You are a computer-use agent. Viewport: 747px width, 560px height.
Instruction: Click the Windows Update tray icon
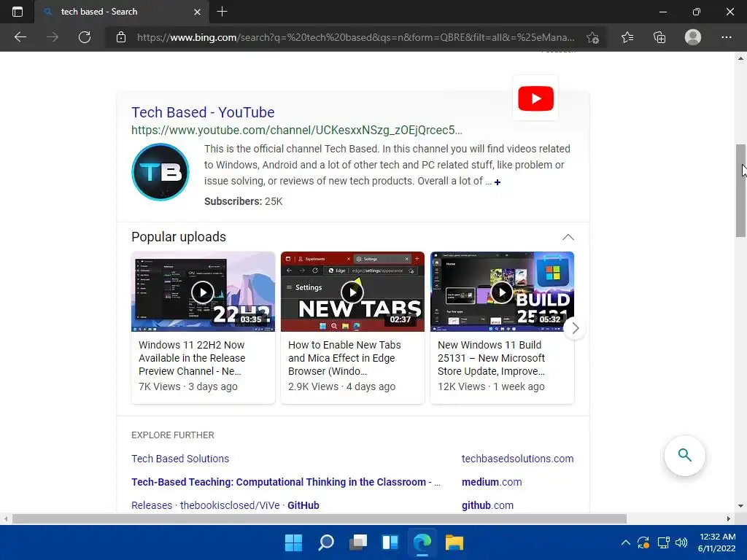[643, 542]
